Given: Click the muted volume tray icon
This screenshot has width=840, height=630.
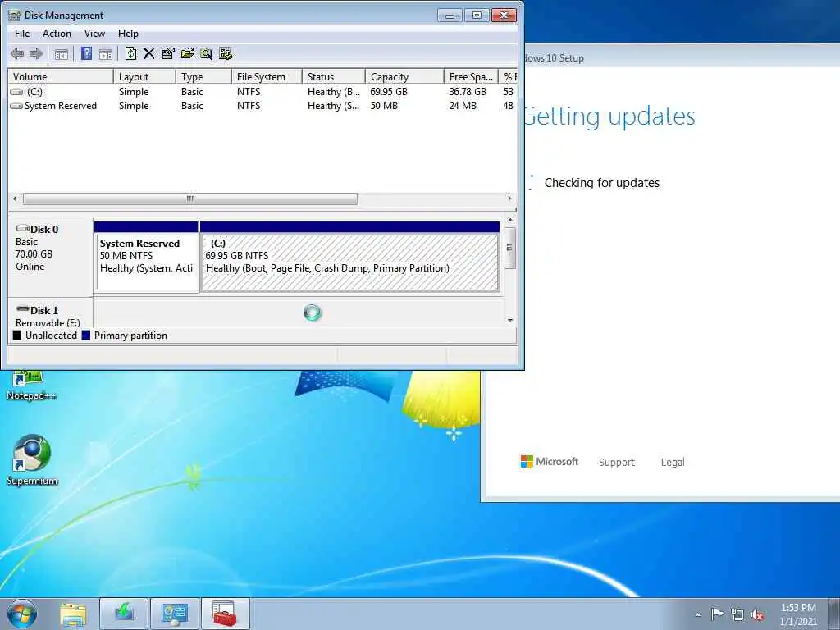Looking at the screenshot, I should click(x=757, y=614).
